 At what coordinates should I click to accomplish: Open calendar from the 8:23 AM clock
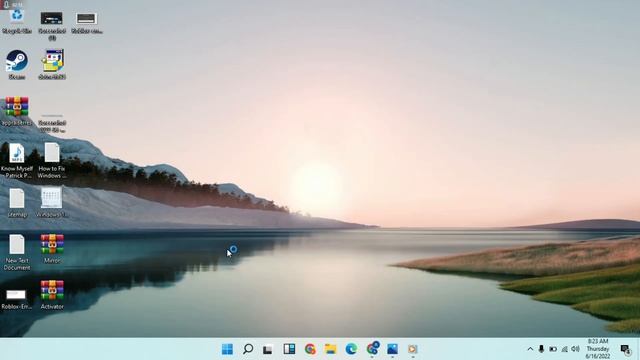[598, 349]
